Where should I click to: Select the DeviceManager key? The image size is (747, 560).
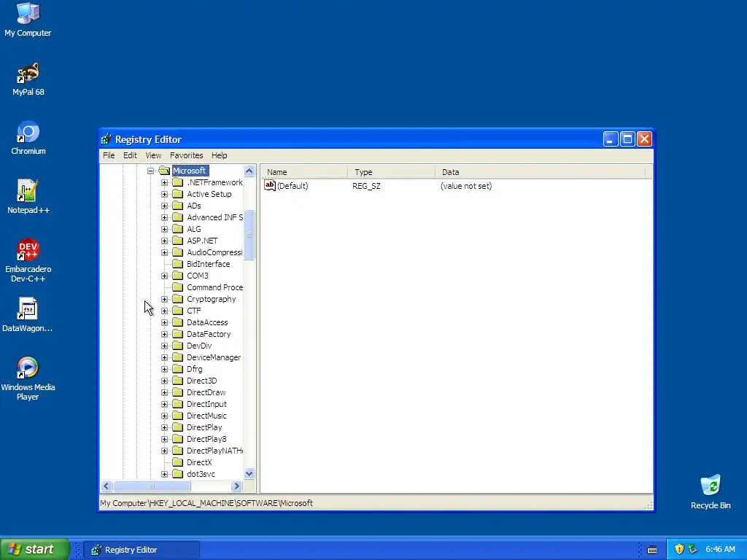tap(214, 357)
